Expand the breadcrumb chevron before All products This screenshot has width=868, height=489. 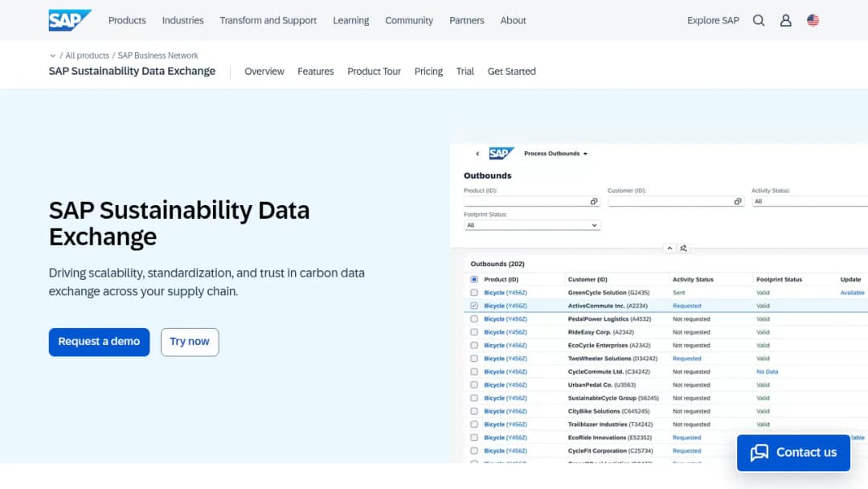pyautogui.click(x=52, y=55)
